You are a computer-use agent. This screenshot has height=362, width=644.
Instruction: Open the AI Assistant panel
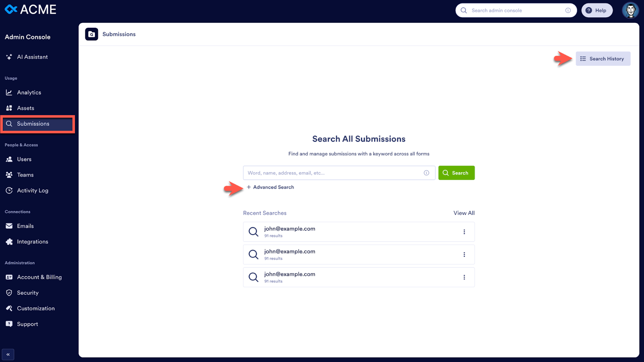point(32,57)
